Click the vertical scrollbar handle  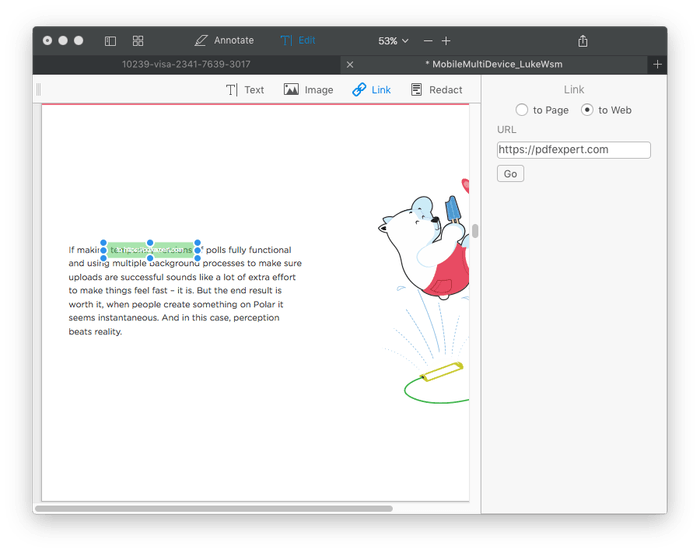pos(475,231)
